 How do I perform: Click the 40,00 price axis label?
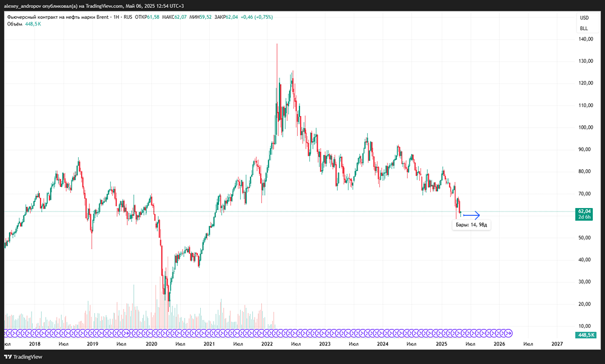(585, 259)
